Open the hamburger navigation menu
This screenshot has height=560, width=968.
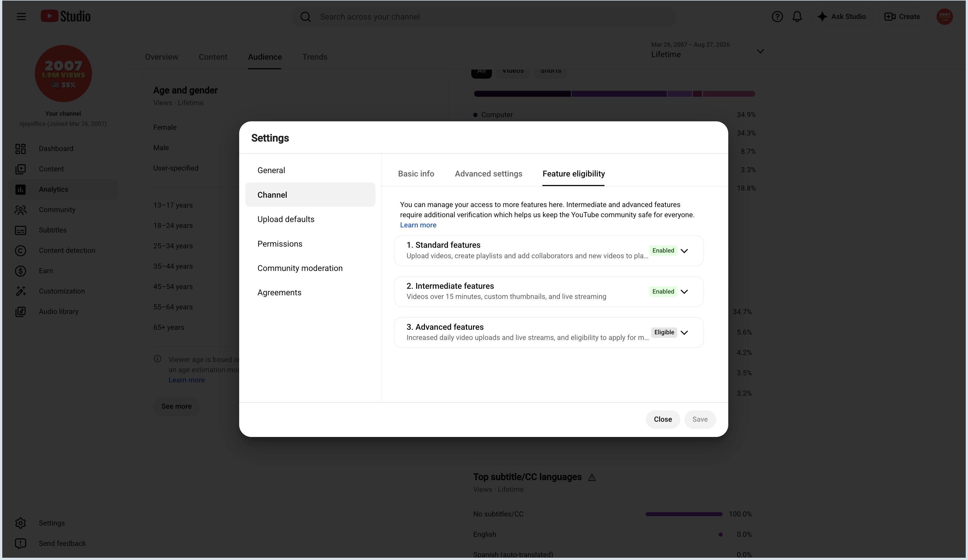pos(21,16)
